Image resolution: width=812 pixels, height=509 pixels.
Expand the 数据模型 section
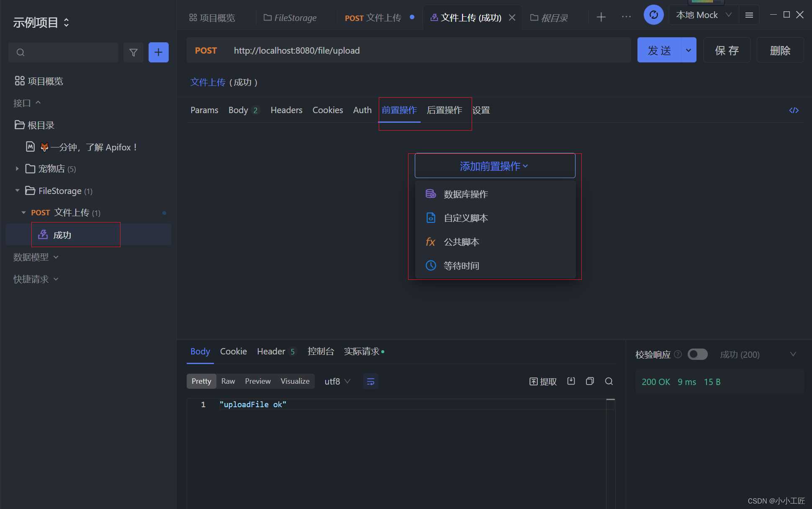point(36,257)
